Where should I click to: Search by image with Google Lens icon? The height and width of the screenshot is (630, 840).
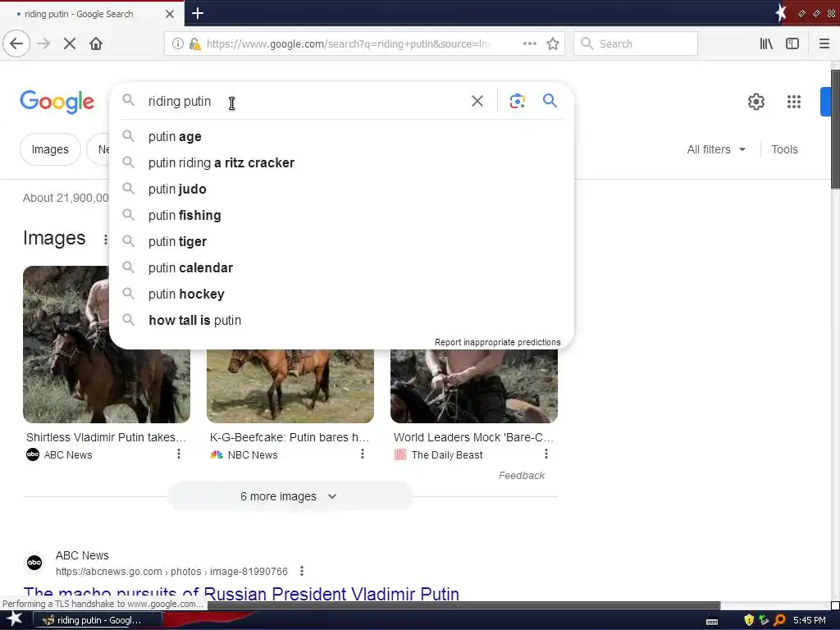coord(517,101)
